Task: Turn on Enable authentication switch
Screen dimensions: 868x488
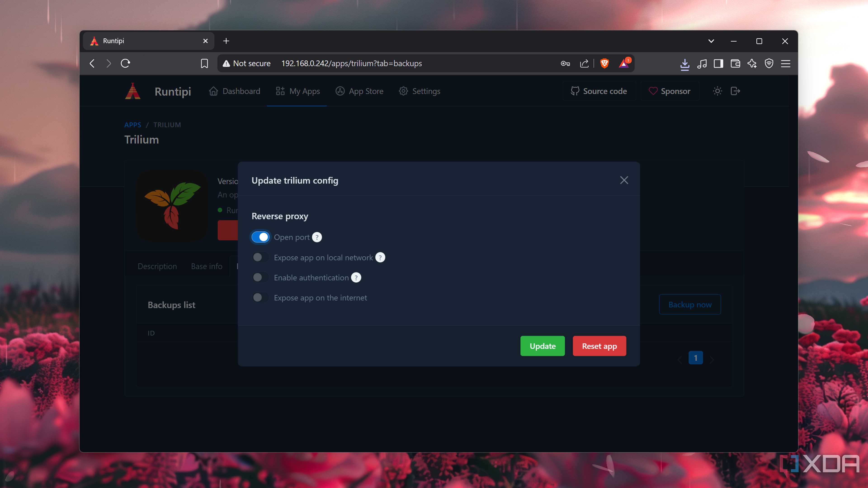Action: (x=260, y=277)
